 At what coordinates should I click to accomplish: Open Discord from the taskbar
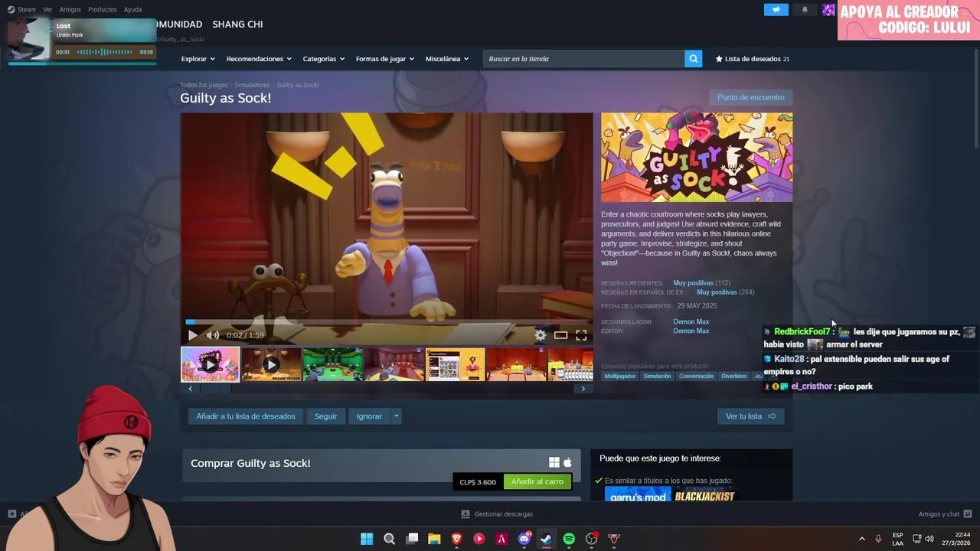[x=524, y=539]
